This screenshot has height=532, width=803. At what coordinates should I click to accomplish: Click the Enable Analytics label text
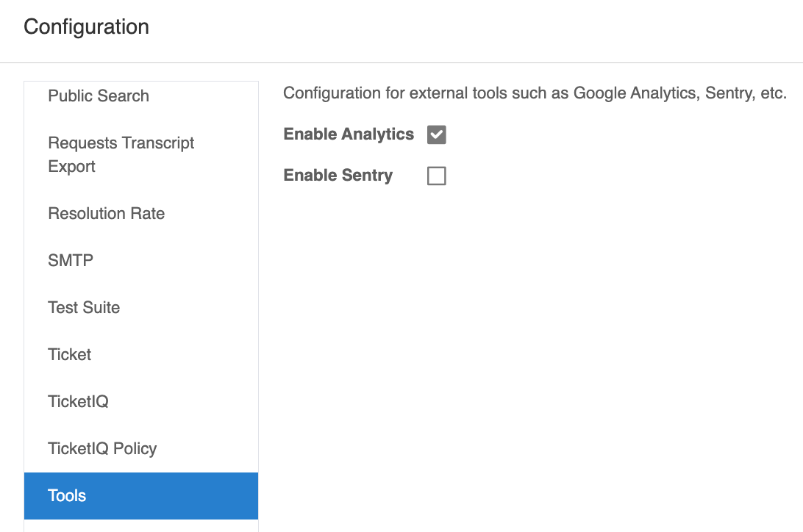click(349, 134)
